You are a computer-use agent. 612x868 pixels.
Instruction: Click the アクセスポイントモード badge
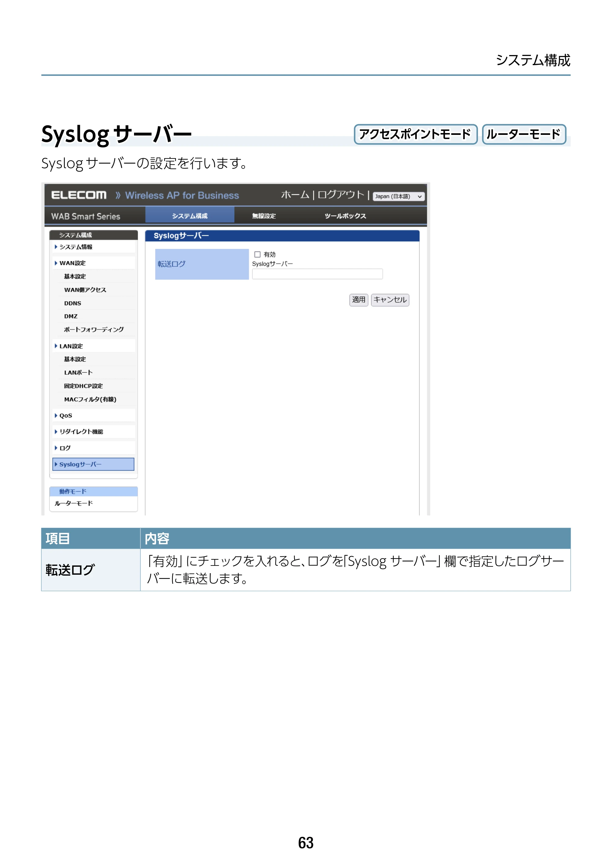(415, 134)
